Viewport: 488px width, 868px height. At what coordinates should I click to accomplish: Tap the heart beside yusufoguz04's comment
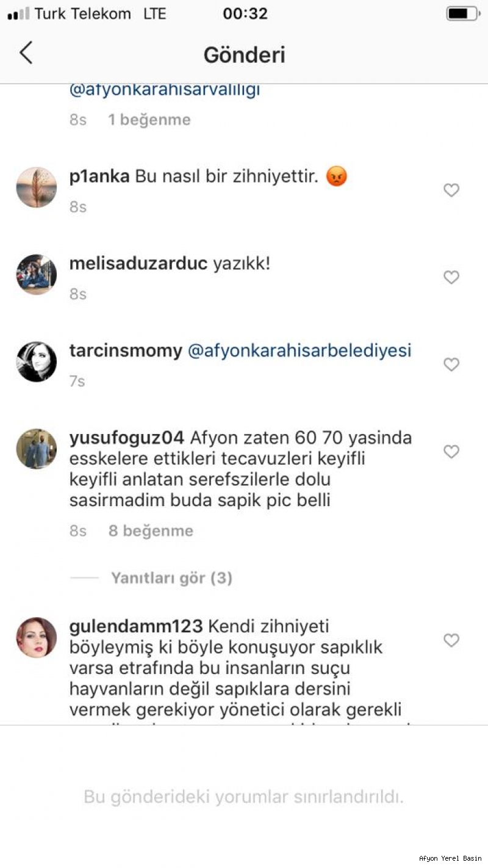click(x=451, y=452)
